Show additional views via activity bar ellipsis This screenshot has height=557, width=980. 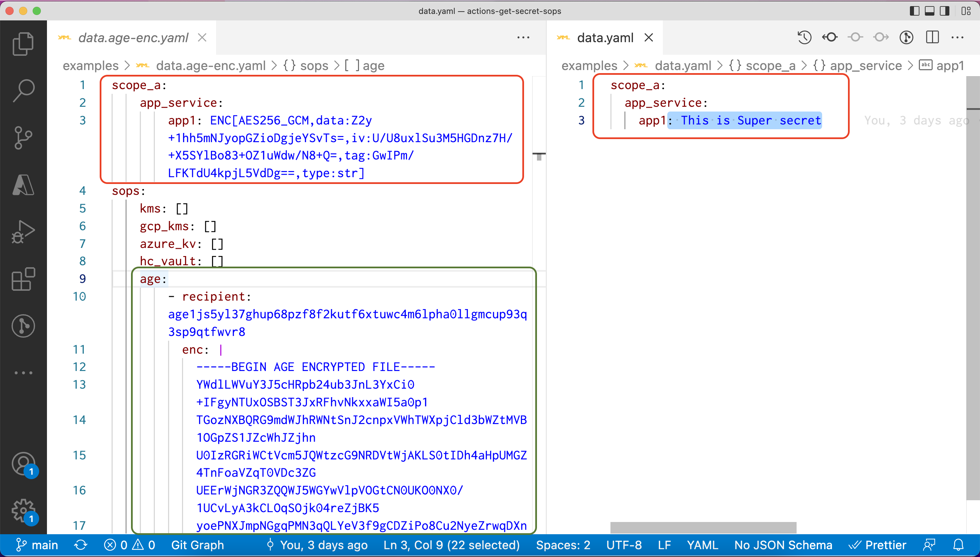click(x=23, y=373)
